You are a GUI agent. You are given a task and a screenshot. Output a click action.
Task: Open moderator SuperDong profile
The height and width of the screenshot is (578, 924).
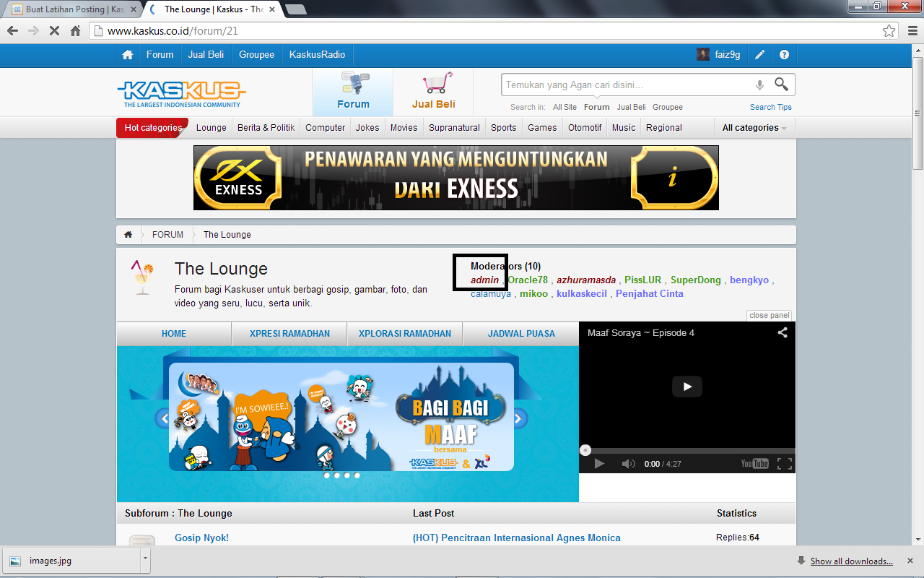[x=695, y=280]
